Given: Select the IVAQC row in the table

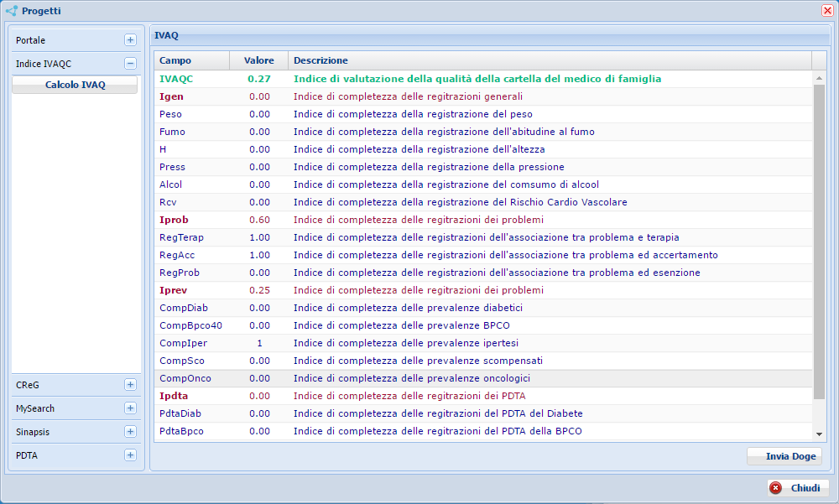Looking at the screenshot, I should tap(483, 79).
